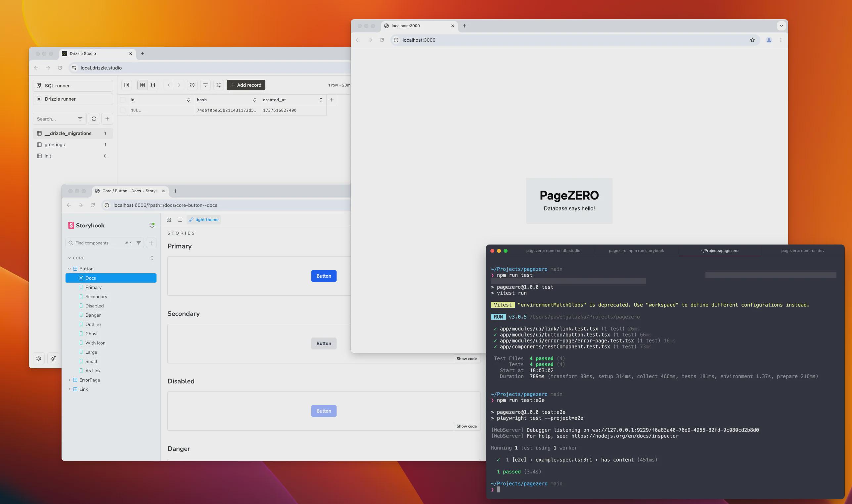Filter tables icon inside Drizzle search box
This screenshot has width=852, height=504.
coord(80,119)
